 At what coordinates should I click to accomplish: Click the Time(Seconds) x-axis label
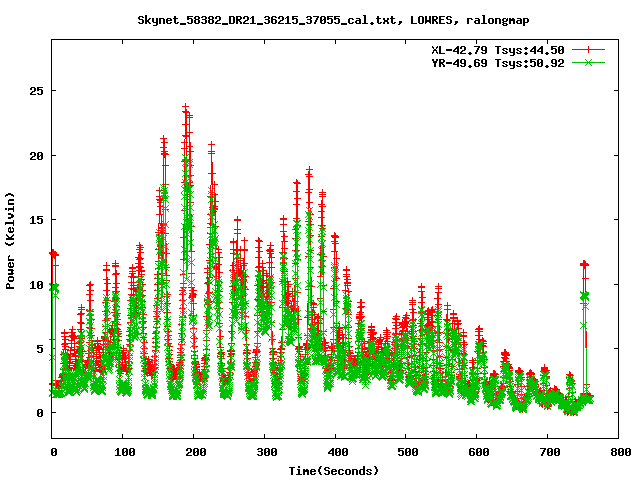coord(333,471)
